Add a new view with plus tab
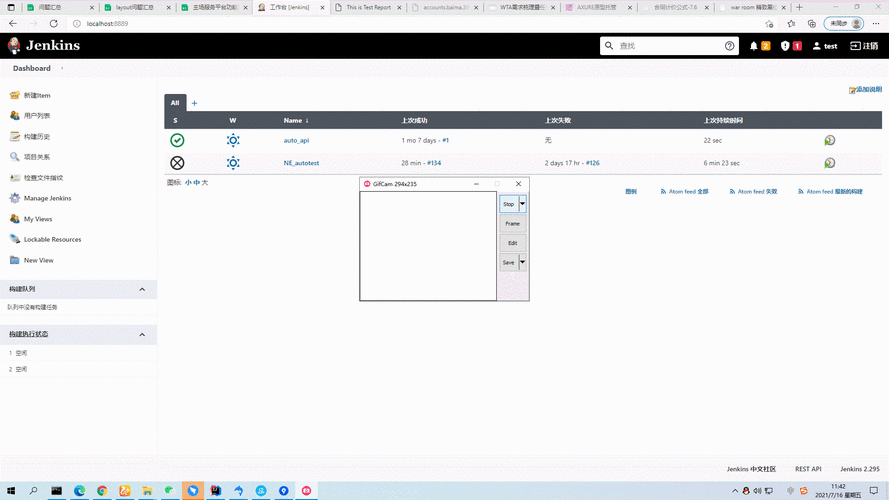The width and height of the screenshot is (889, 500). pos(194,103)
